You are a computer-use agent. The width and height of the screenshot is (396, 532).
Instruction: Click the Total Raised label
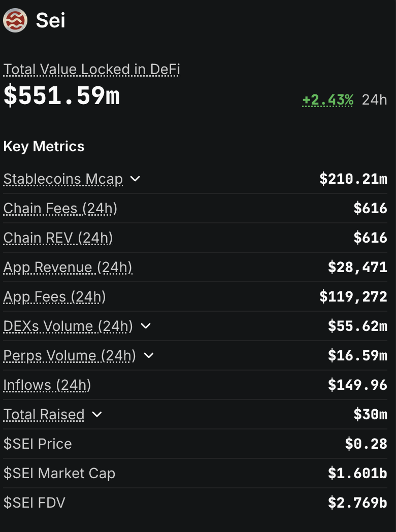coord(44,415)
